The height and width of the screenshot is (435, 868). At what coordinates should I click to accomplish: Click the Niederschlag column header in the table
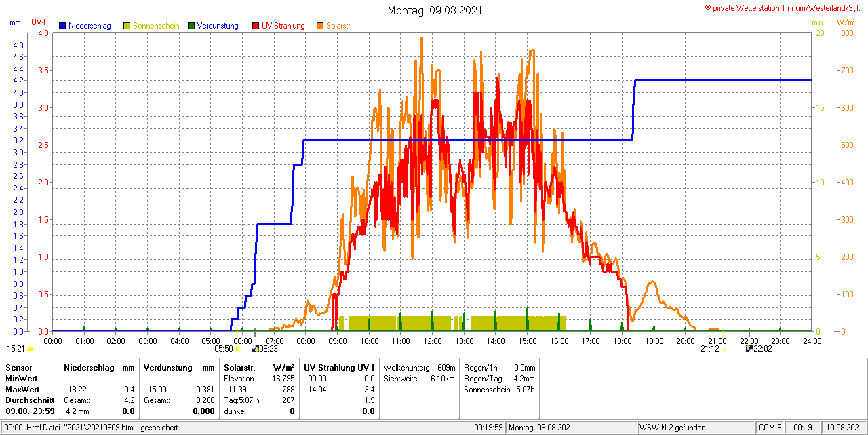point(88,367)
